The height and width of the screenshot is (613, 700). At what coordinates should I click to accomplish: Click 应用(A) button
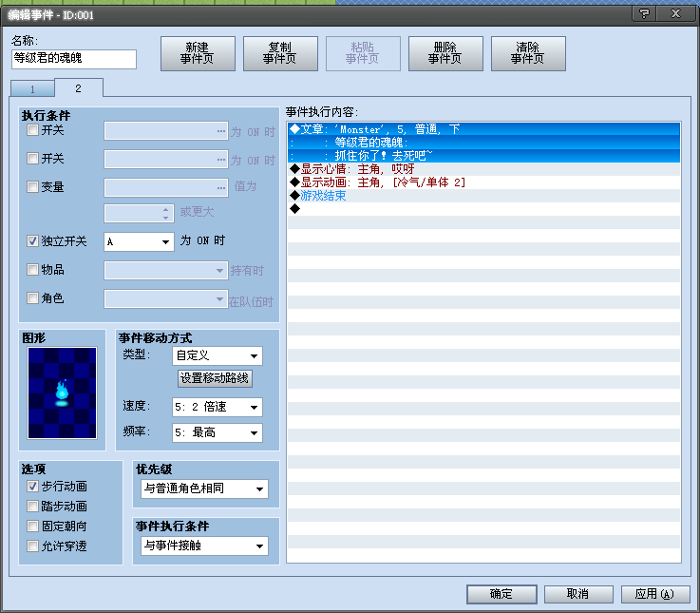(x=655, y=594)
